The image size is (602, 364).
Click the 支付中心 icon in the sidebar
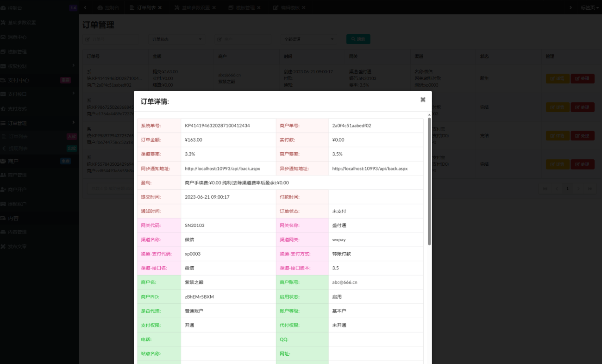click(x=3, y=80)
